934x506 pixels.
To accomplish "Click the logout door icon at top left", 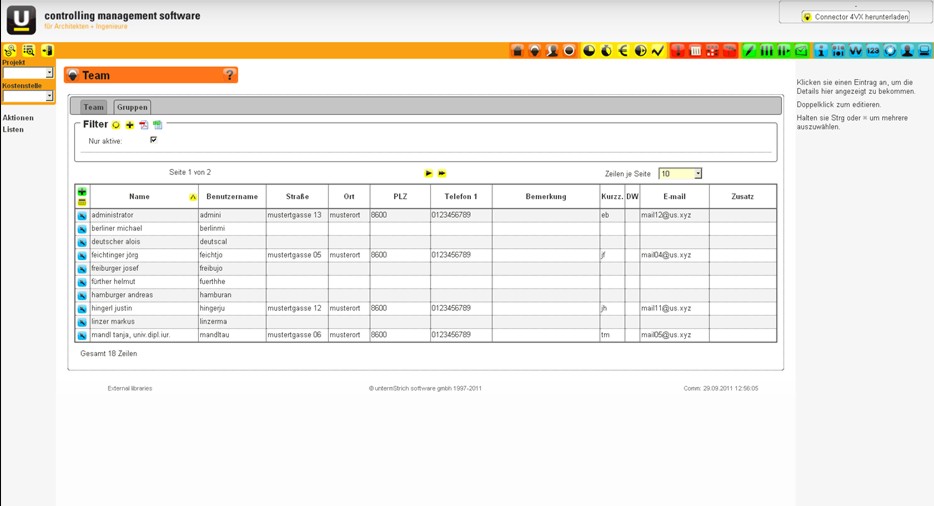I will coord(47,51).
